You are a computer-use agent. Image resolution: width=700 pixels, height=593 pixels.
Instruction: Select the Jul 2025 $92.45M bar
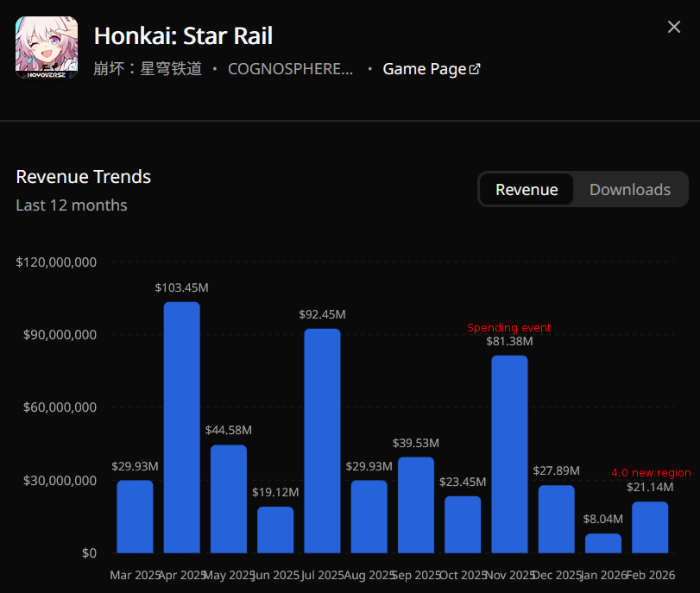[x=322, y=441]
